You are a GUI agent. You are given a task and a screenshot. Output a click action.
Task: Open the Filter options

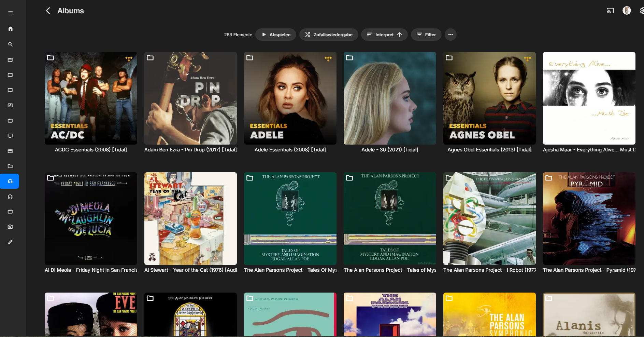coord(426,35)
